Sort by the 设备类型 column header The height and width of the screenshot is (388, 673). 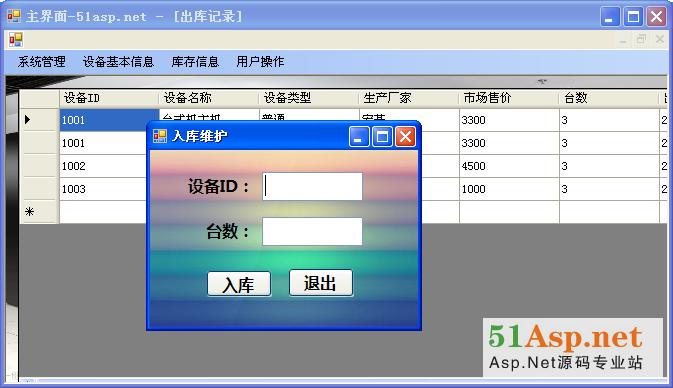(309, 98)
